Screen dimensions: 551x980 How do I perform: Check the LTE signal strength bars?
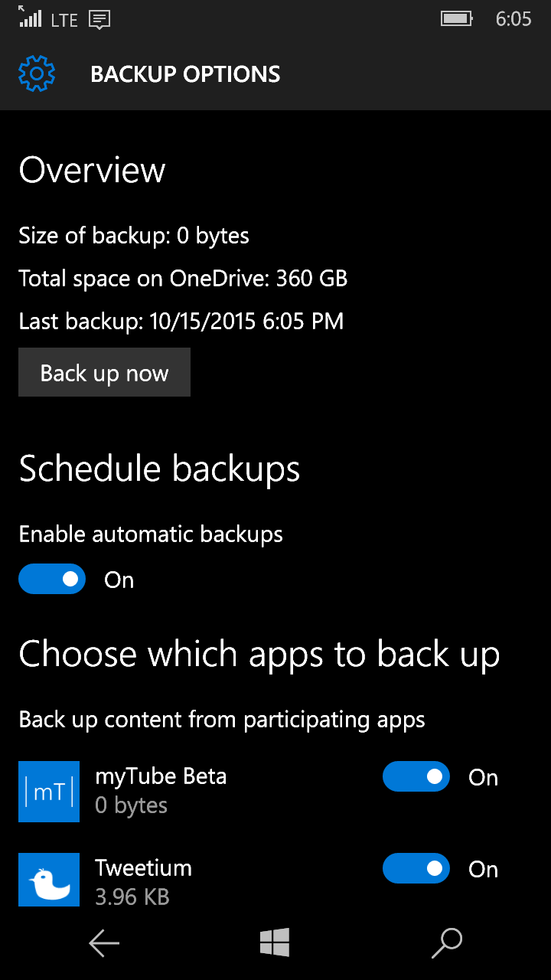click(30, 16)
